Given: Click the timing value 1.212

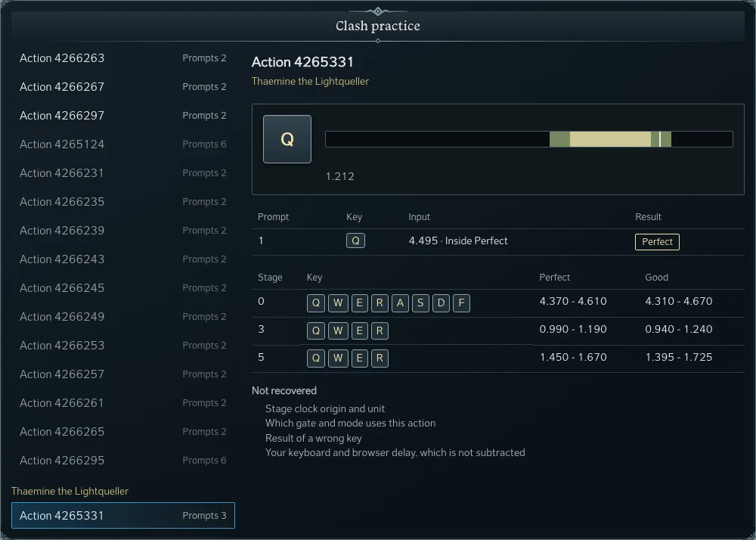Looking at the screenshot, I should [x=340, y=176].
